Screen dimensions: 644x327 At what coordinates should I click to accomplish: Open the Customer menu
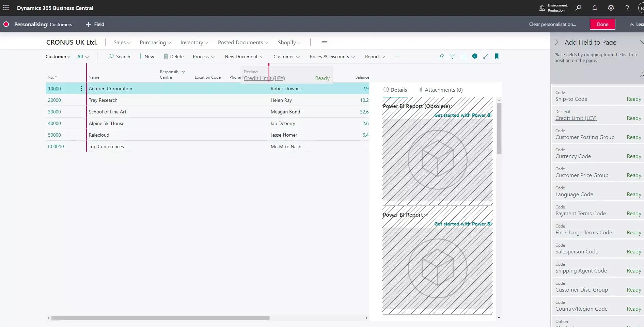point(286,57)
